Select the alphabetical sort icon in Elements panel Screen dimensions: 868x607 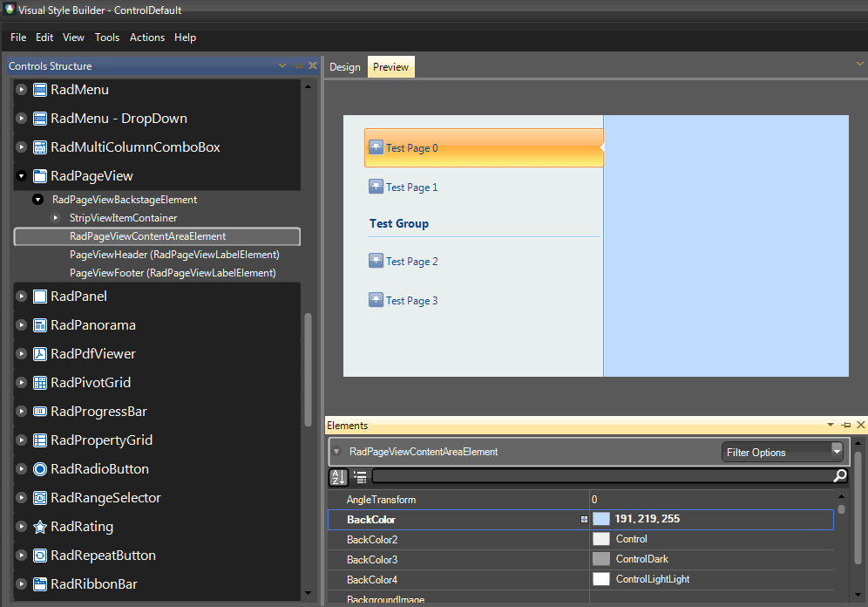coord(338,477)
